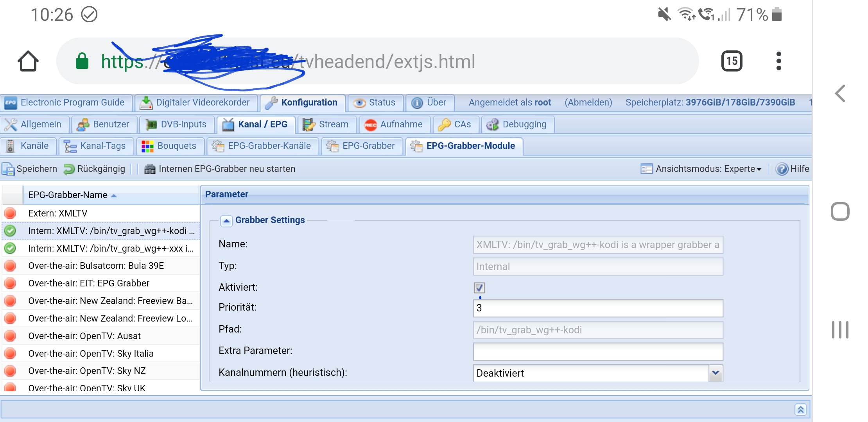Screen dimensions: 868x422
Task: Click green enabled icon of tv_grab_wg++-kodi row
Action: point(10,231)
